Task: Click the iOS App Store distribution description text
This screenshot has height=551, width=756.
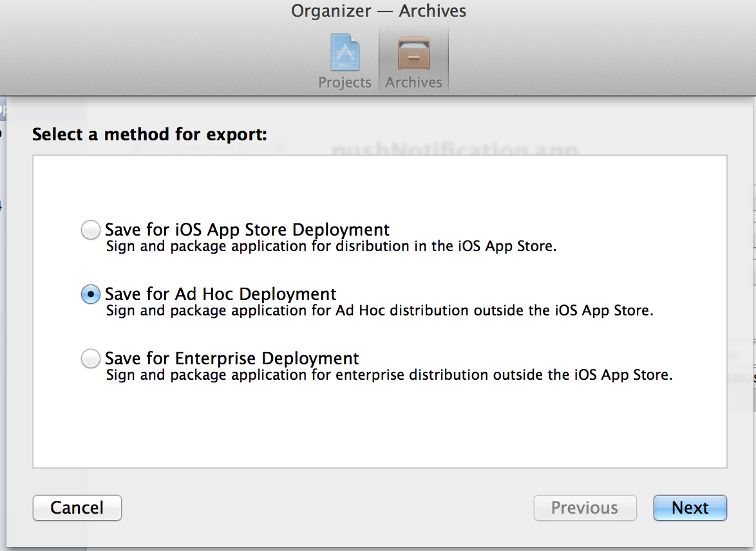Action: pos(331,247)
